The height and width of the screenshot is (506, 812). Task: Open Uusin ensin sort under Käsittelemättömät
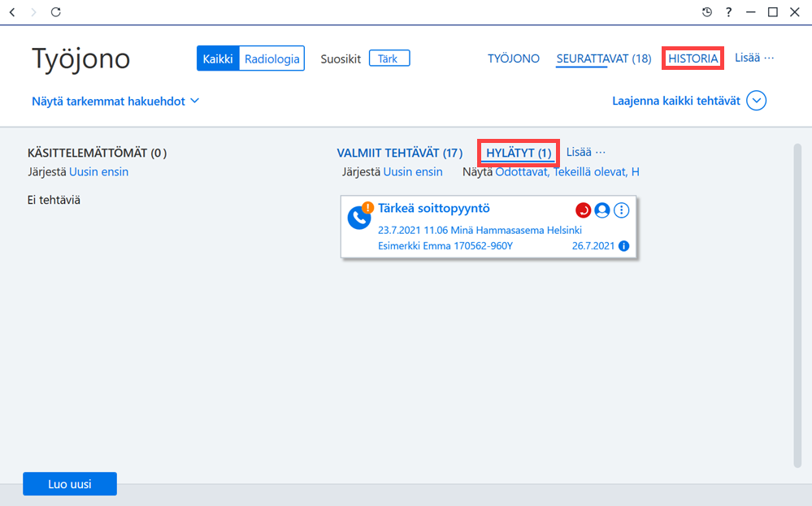[99, 171]
